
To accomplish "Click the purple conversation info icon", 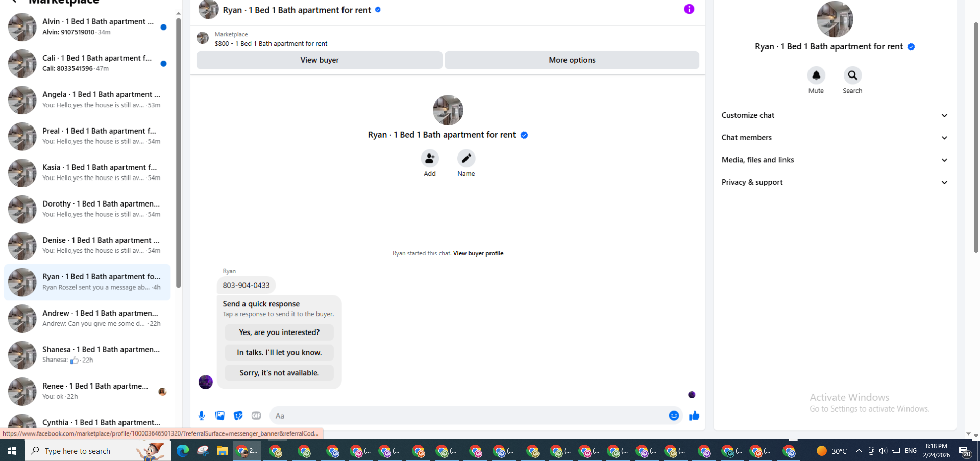I will click(689, 9).
